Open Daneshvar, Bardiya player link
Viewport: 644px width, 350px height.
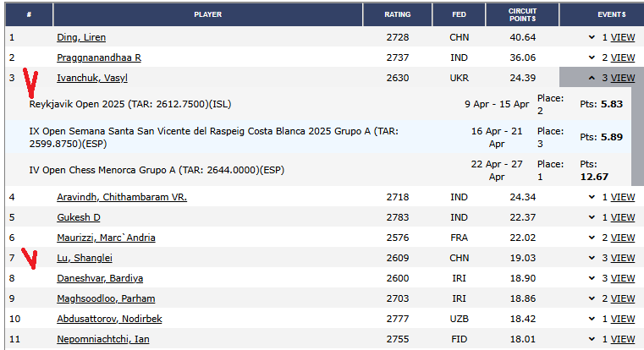point(100,278)
